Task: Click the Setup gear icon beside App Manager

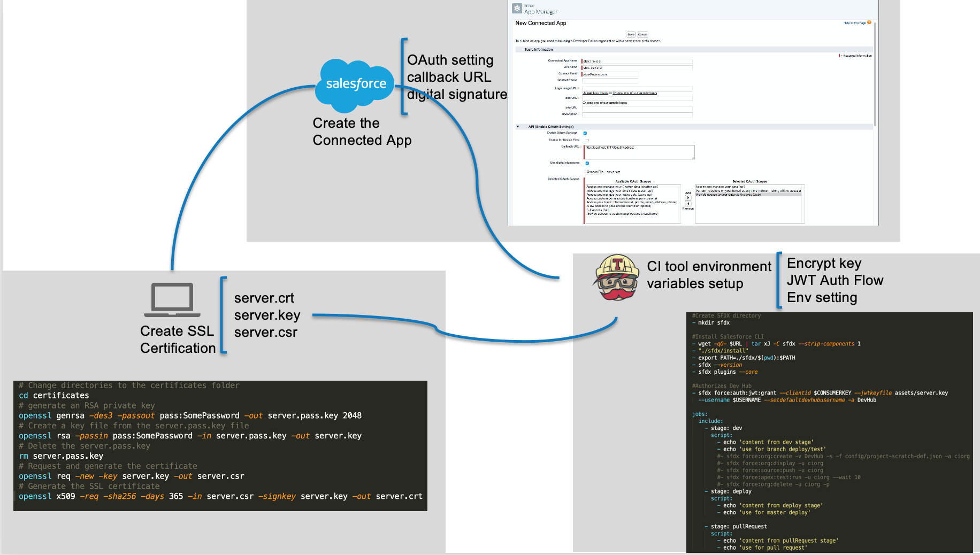Action: (x=517, y=9)
